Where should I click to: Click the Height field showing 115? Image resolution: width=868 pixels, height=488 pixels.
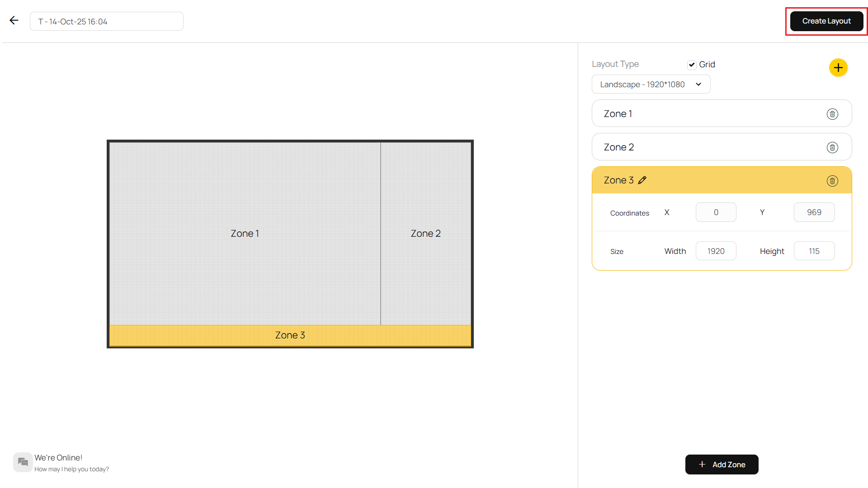[814, 251]
